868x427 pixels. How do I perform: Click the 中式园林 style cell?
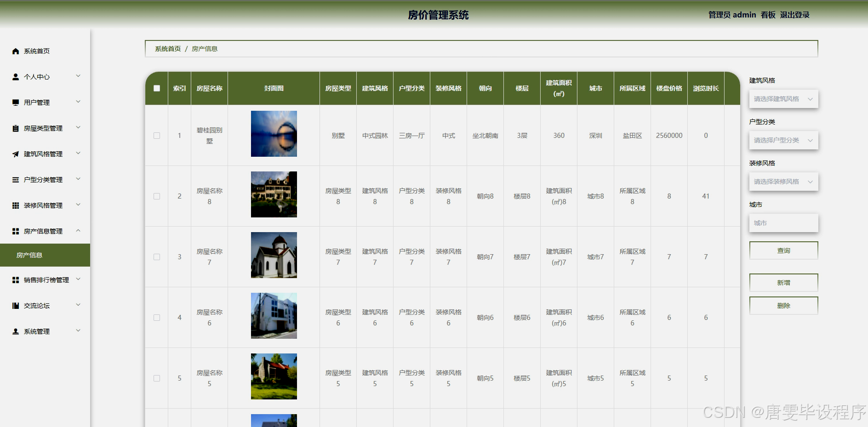[375, 136]
